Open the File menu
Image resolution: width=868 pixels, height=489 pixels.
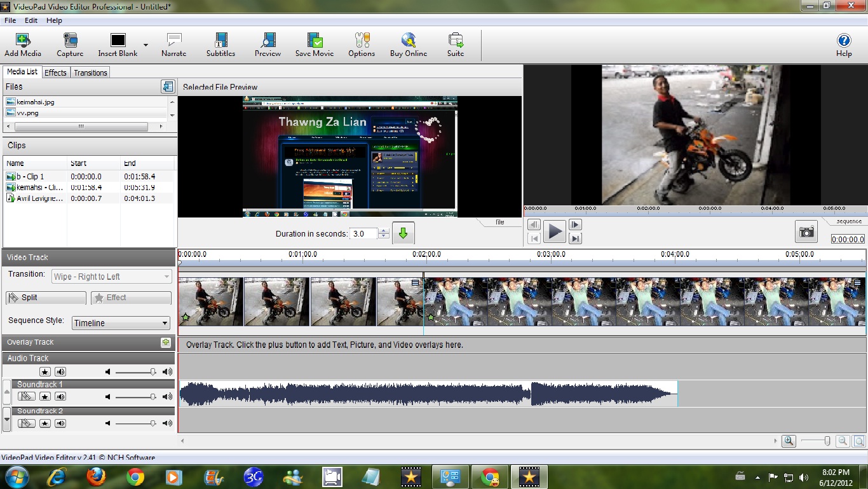10,20
